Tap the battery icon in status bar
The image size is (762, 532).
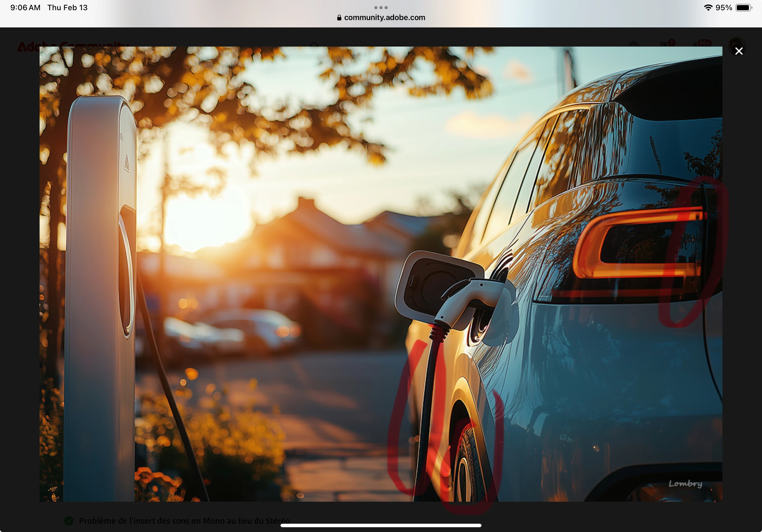[743, 7]
